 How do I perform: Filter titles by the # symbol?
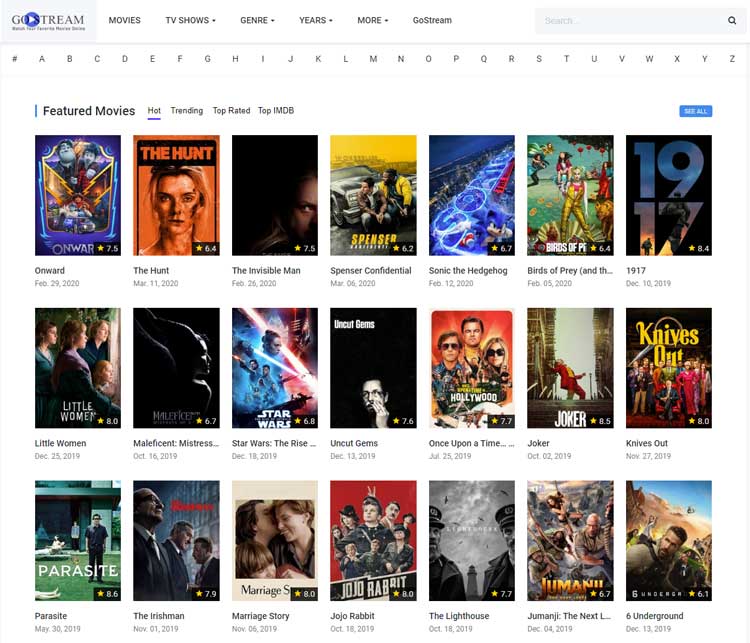point(15,59)
